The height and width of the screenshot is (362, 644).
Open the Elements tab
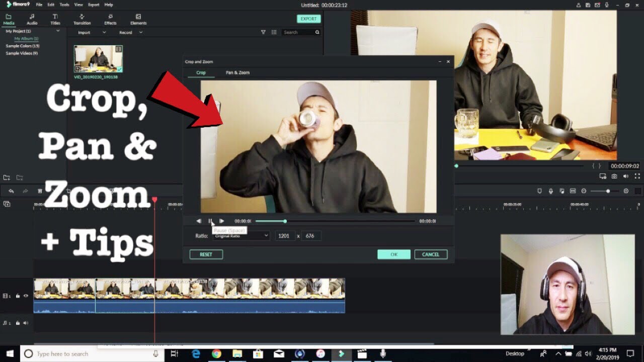coord(138,20)
